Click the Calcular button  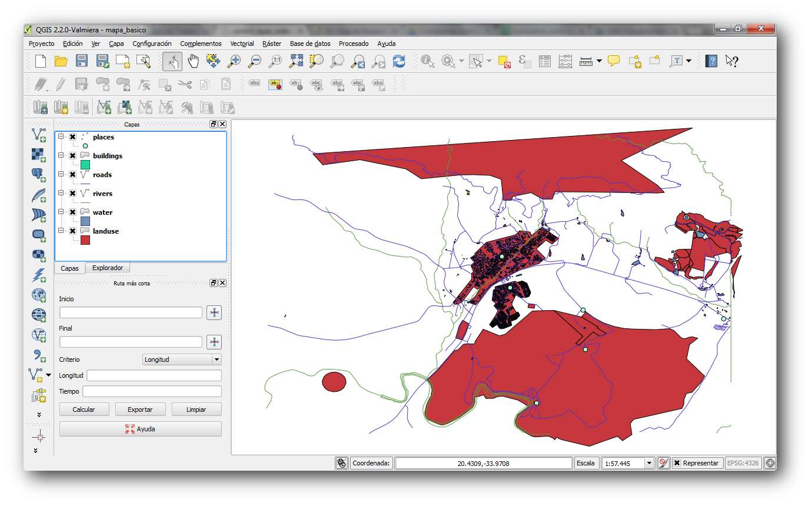pos(84,410)
